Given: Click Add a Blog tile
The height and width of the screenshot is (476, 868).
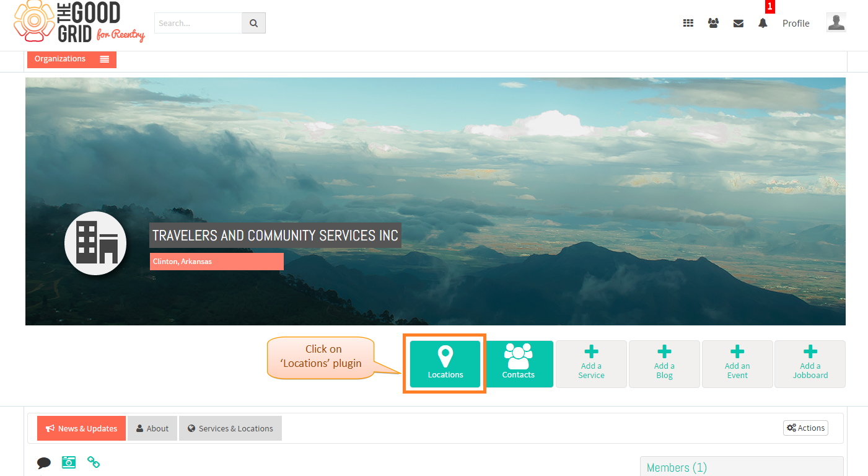Looking at the screenshot, I should tap(664, 364).
